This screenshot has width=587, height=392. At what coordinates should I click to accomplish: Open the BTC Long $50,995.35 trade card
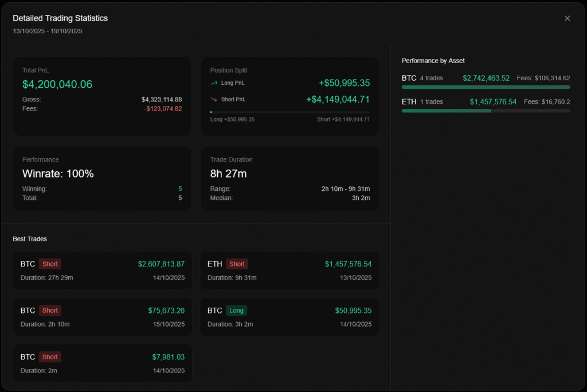tap(289, 317)
